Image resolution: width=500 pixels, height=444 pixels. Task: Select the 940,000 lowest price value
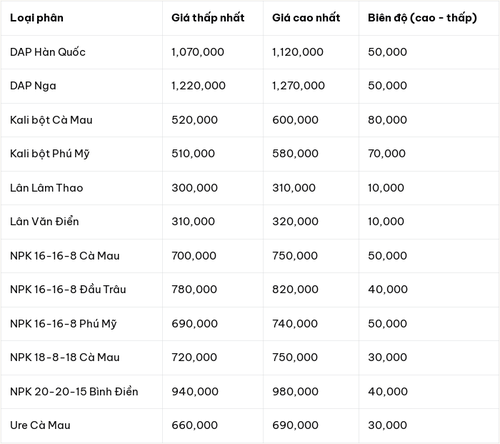pos(195,392)
